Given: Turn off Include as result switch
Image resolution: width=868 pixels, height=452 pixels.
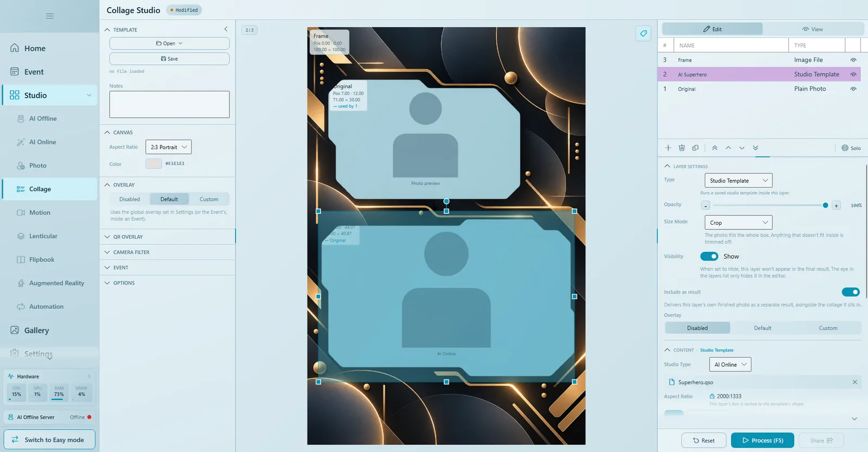Looking at the screenshot, I should (851, 292).
